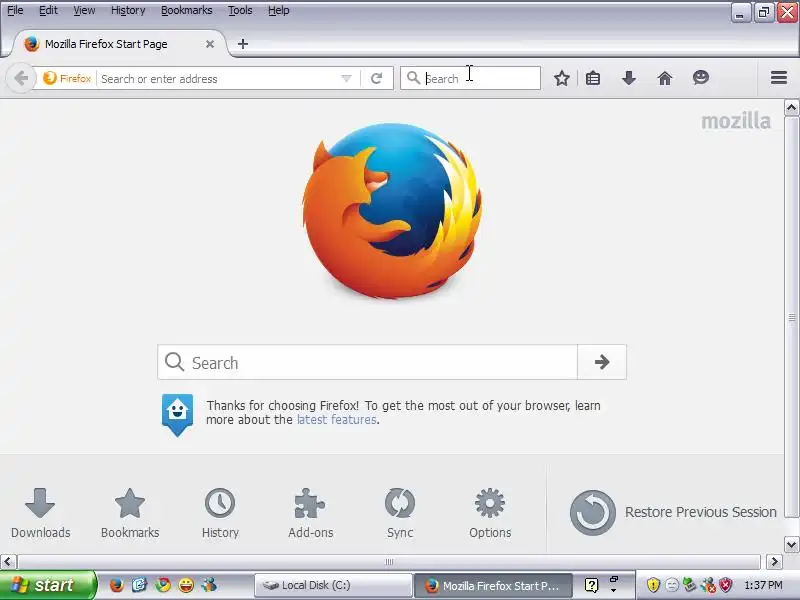800x600 pixels.
Task: Launch Firefox from quick launch bar
Action: click(116, 585)
